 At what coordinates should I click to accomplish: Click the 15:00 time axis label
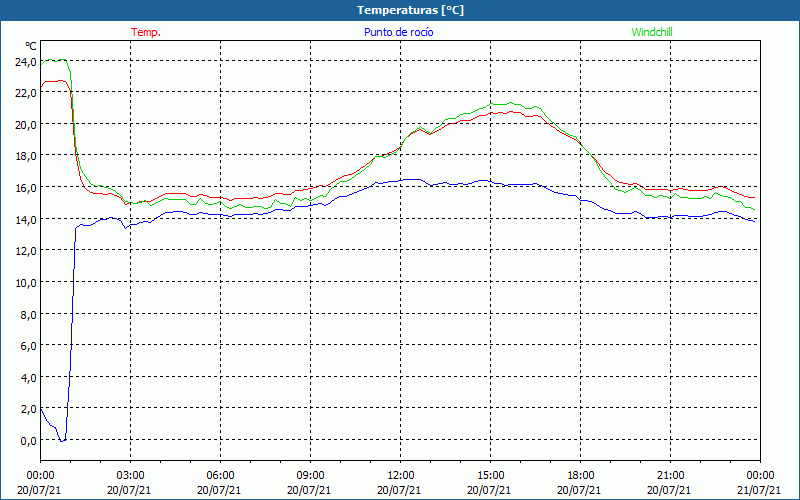pos(491,476)
